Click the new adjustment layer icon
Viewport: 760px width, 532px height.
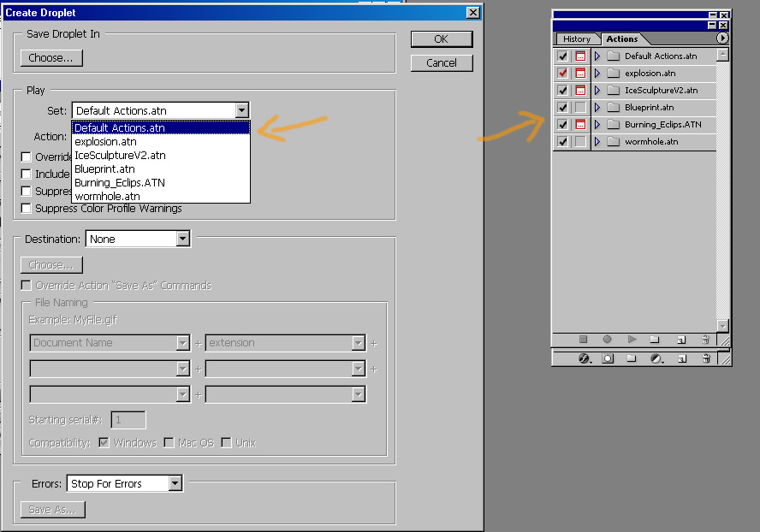tap(656, 359)
